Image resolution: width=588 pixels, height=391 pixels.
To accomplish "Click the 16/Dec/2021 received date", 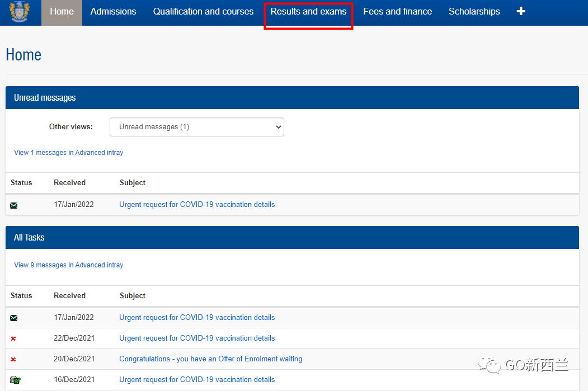I will pyautogui.click(x=74, y=379).
